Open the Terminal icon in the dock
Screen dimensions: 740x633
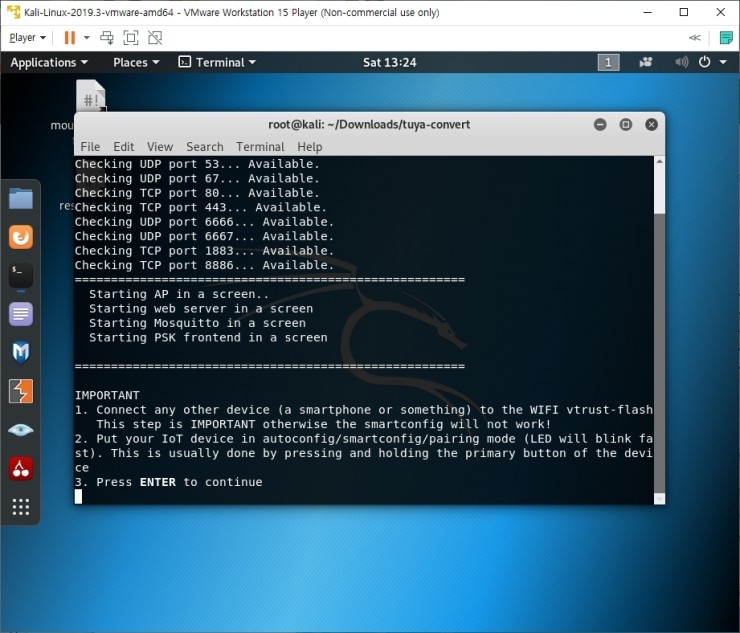point(21,276)
